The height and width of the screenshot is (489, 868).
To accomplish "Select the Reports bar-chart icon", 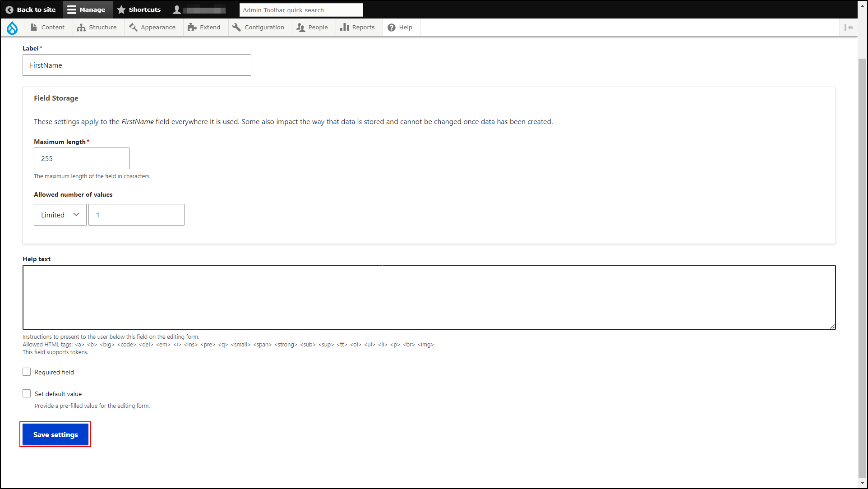I will point(345,27).
